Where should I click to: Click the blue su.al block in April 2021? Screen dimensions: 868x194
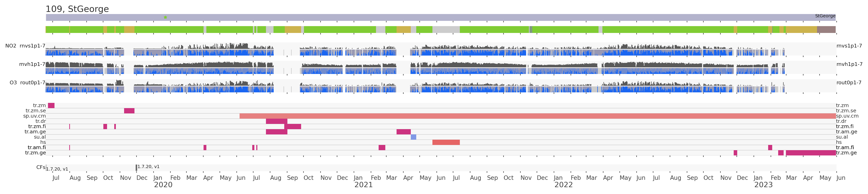(x=413, y=137)
